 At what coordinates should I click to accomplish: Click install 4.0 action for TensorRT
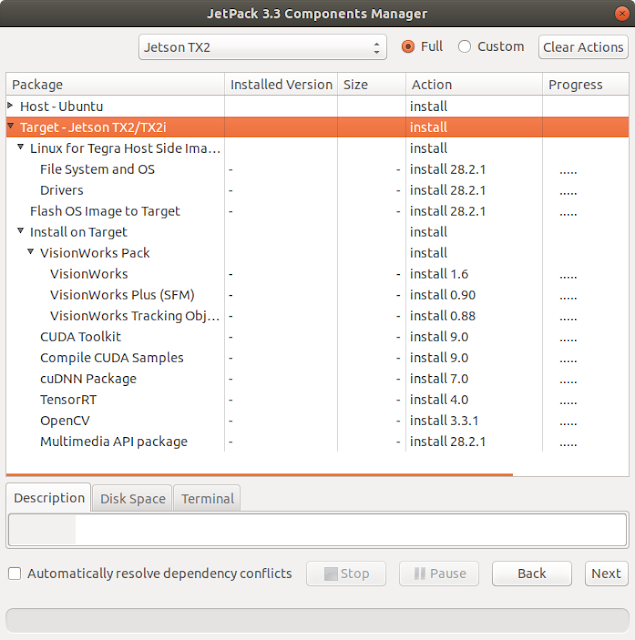(439, 400)
